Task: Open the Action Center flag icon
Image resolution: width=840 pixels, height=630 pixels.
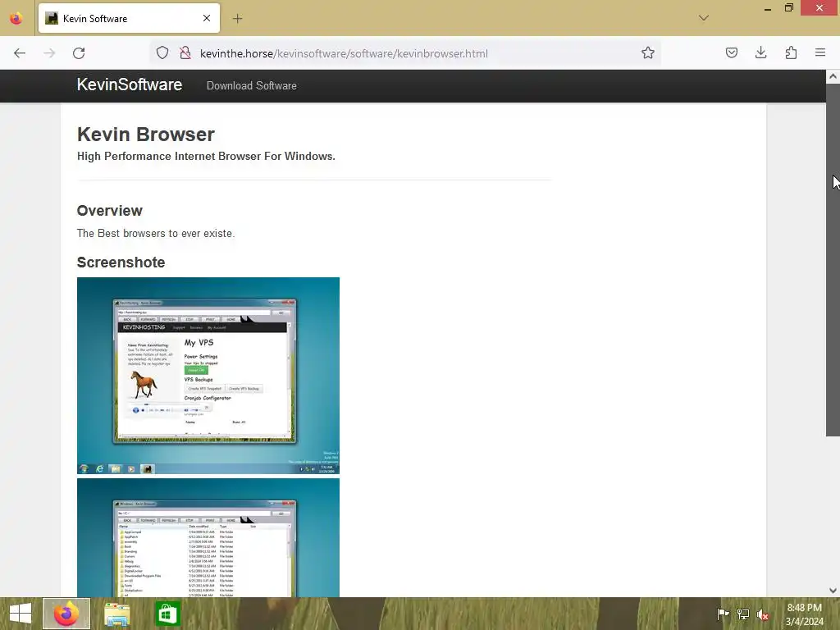Action: 723,614
